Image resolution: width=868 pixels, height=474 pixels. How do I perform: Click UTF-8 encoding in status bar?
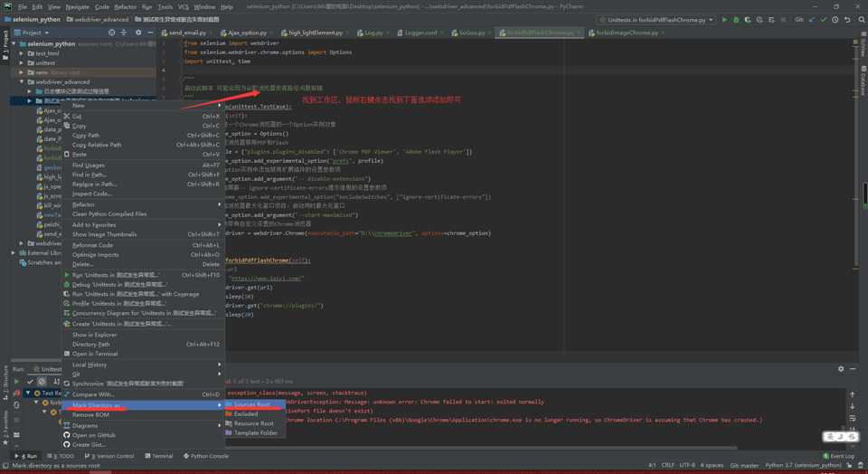click(x=687, y=466)
